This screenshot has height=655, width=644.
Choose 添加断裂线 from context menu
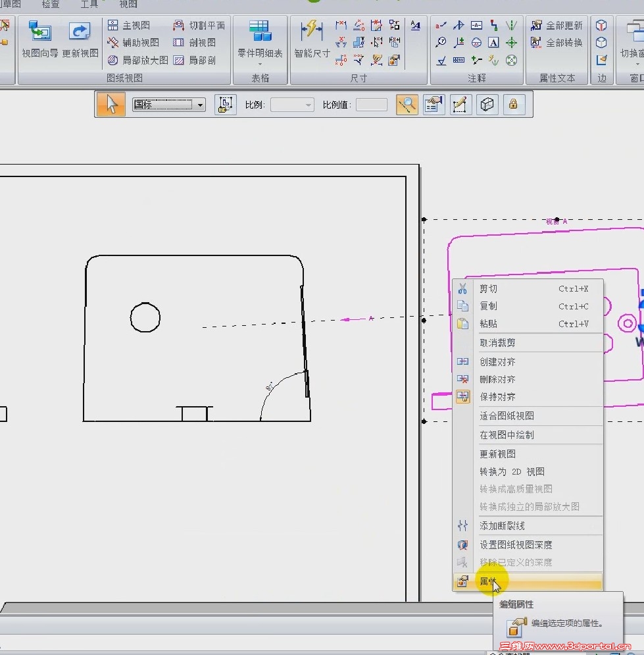528,526
